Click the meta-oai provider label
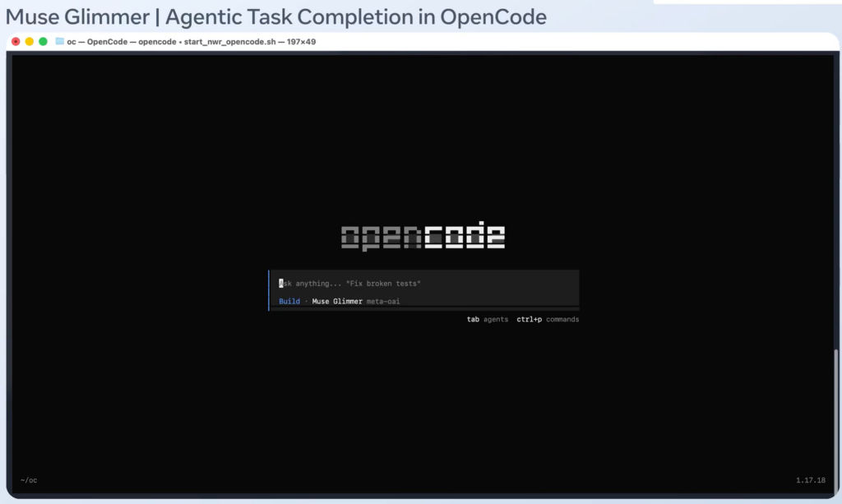 [x=383, y=302]
